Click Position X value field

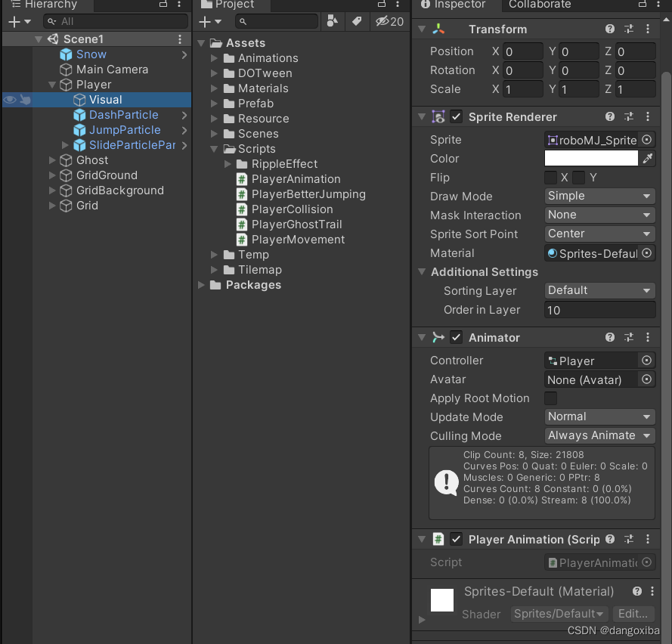[x=522, y=51]
